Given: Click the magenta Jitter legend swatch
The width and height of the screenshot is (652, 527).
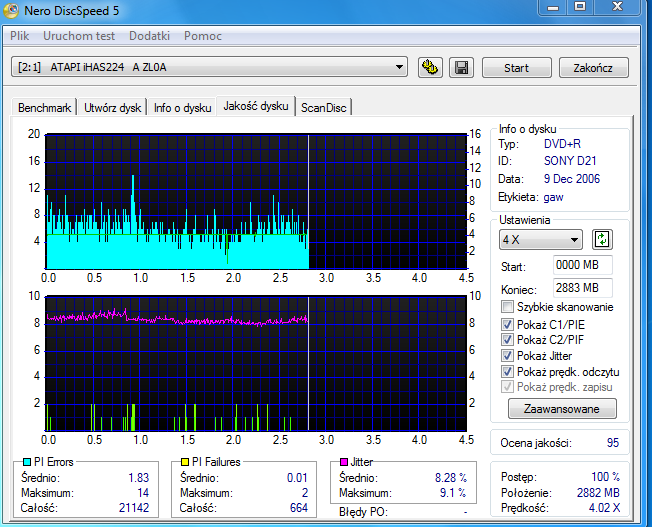Looking at the screenshot, I should click(344, 462).
